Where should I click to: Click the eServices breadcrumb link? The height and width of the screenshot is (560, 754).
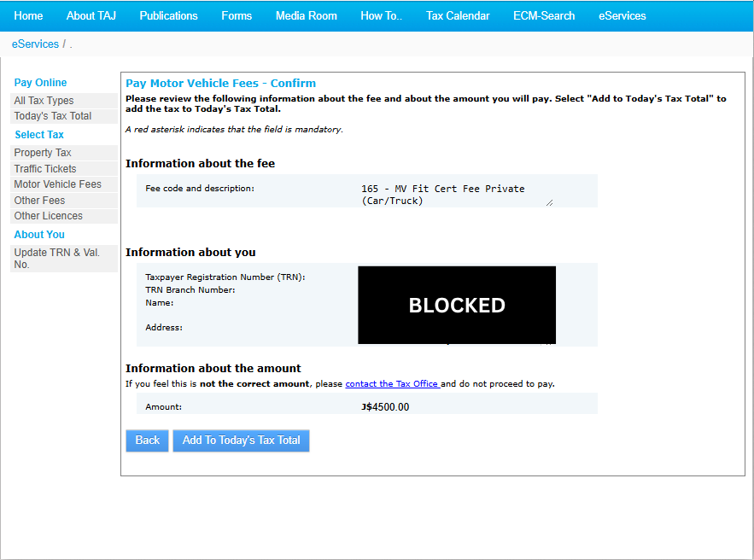click(35, 44)
